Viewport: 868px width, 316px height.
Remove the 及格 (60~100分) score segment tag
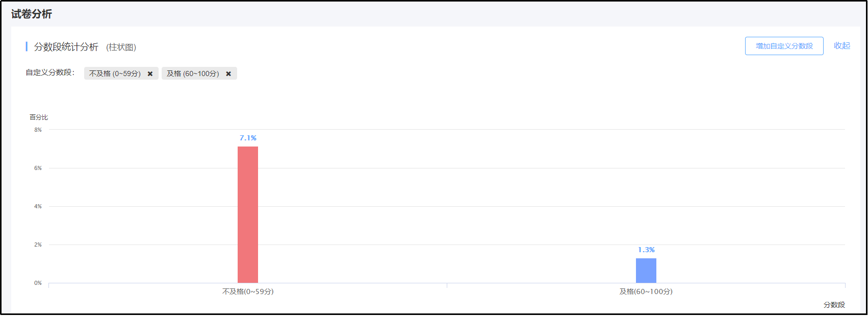point(228,74)
